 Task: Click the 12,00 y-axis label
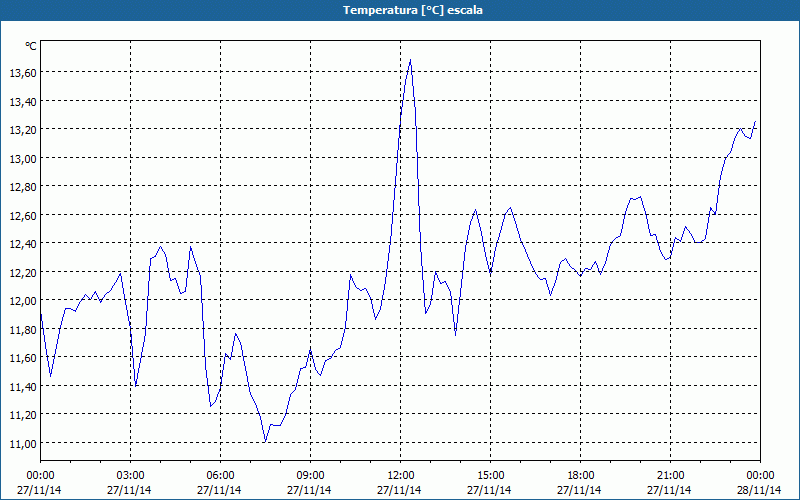[23, 301]
